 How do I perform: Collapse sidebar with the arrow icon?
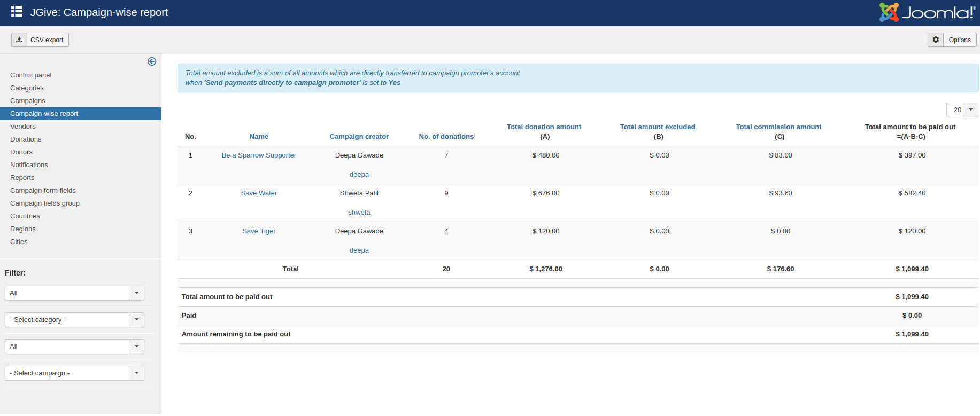coord(152,61)
